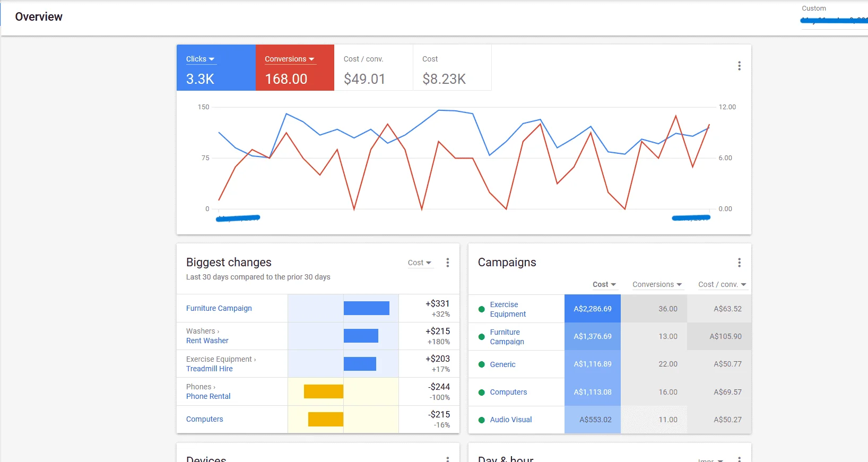Open Treadmill Hire ad group link
Screen dimensions: 868x462
(x=210, y=369)
